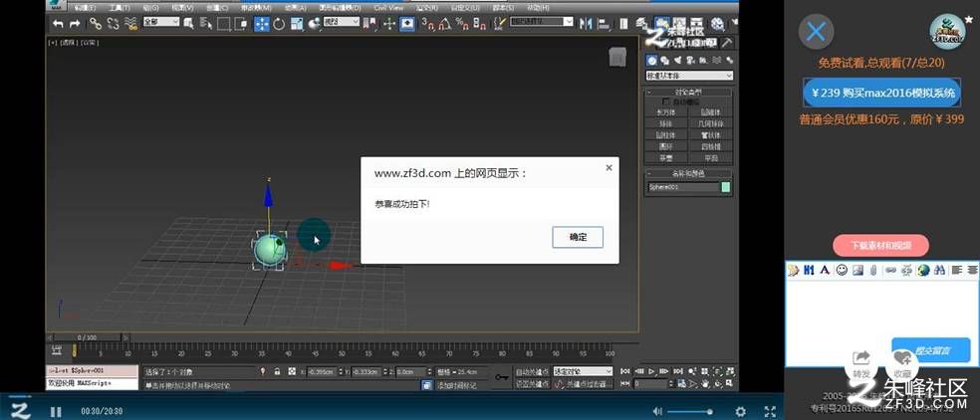Click the Set Keys key icon
The image size is (980, 420).
tap(501, 377)
